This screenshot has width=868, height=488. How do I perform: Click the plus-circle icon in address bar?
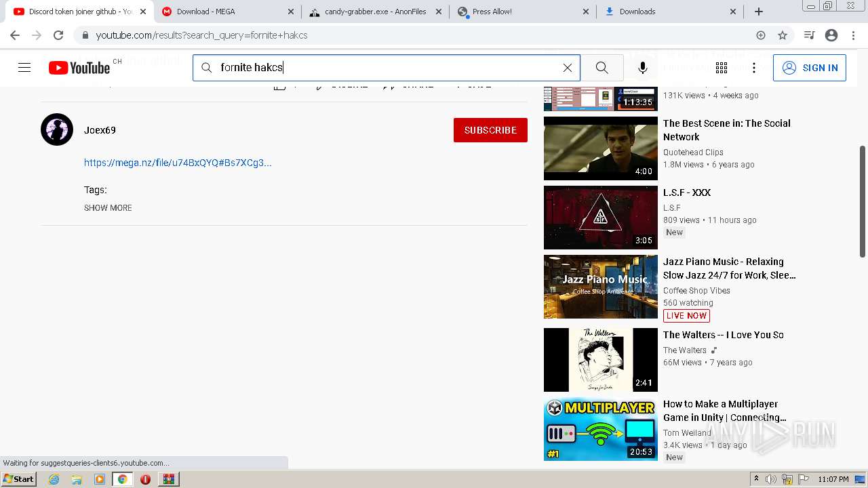click(761, 35)
